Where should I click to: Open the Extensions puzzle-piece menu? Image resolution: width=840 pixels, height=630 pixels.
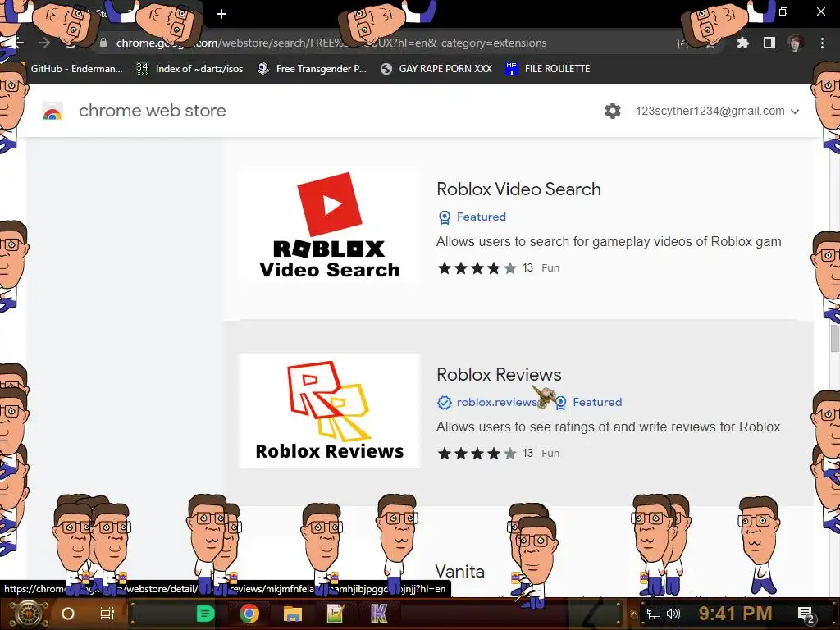[x=742, y=43]
